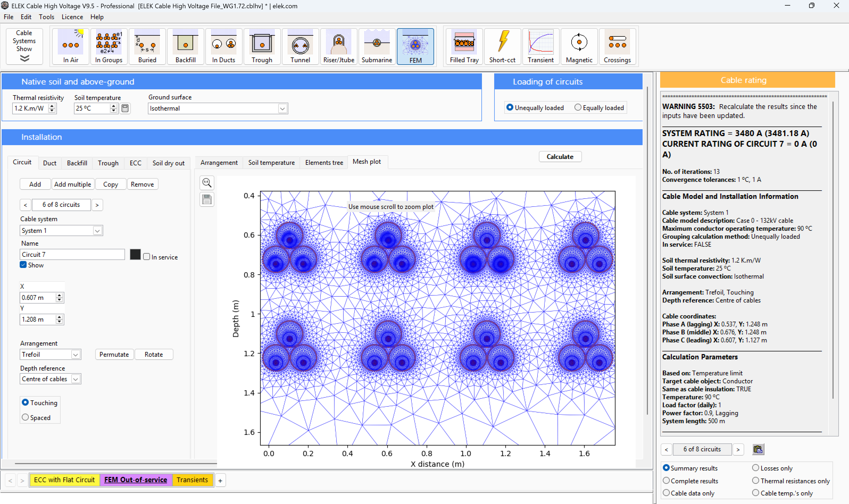This screenshot has width=849, height=504.
Task: Open the Tools menu
Action: tap(46, 17)
